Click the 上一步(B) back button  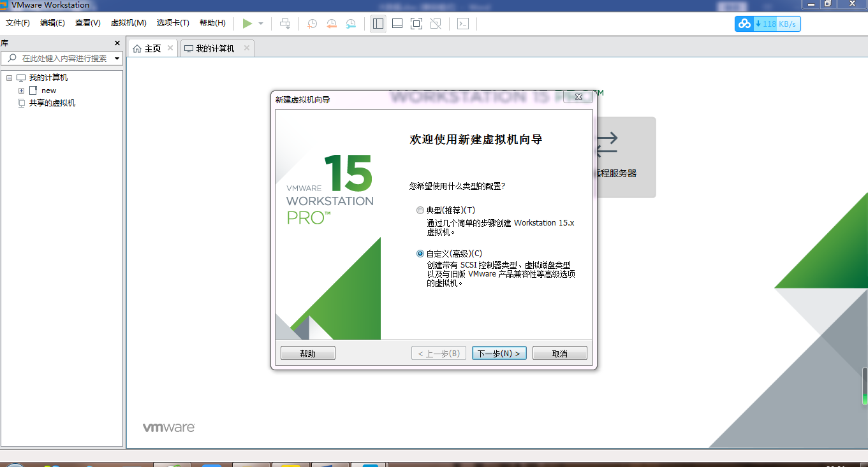coord(439,354)
